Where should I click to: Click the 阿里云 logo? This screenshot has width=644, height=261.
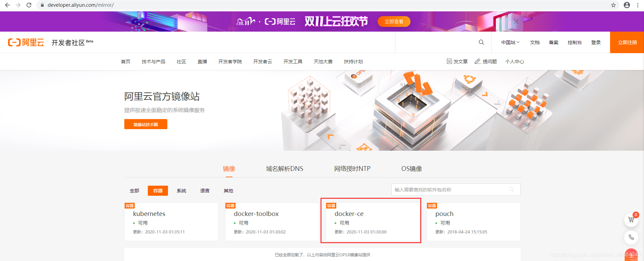pyautogui.click(x=26, y=42)
